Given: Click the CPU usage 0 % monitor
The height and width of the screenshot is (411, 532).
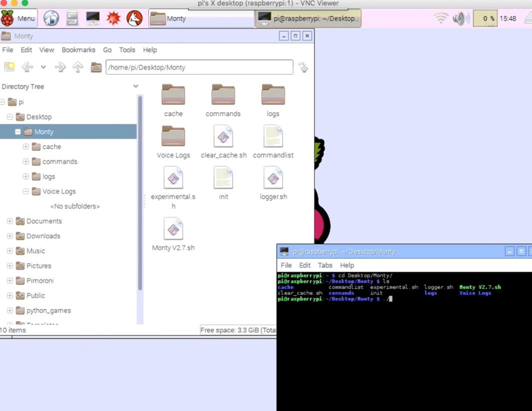Looking at the screenshot, I should coord(485,19).
